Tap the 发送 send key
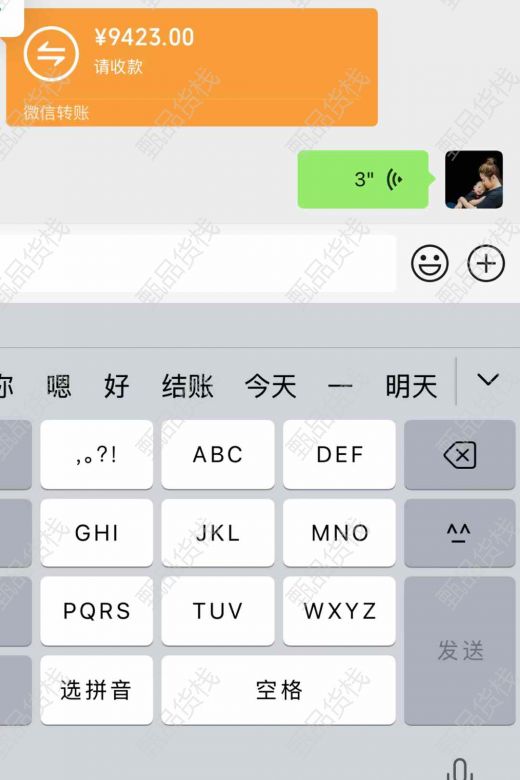Image resolution: width=520 pixels, height=780 pixels. (x=459, y=651)
